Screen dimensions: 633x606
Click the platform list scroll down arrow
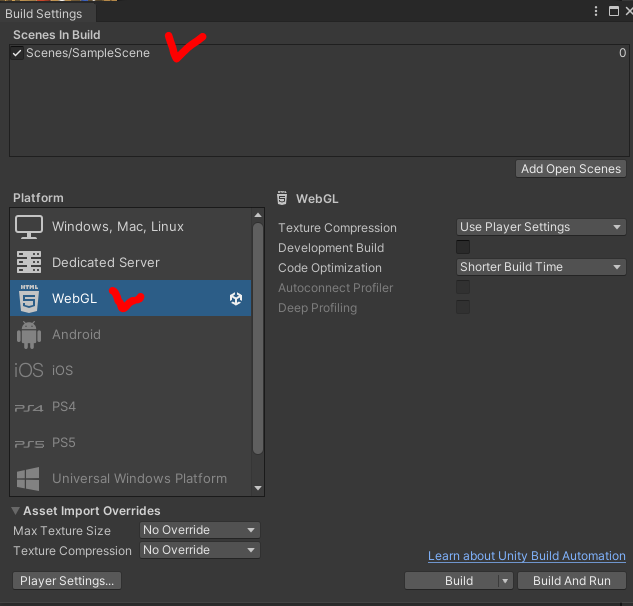(x=258, y=488)
